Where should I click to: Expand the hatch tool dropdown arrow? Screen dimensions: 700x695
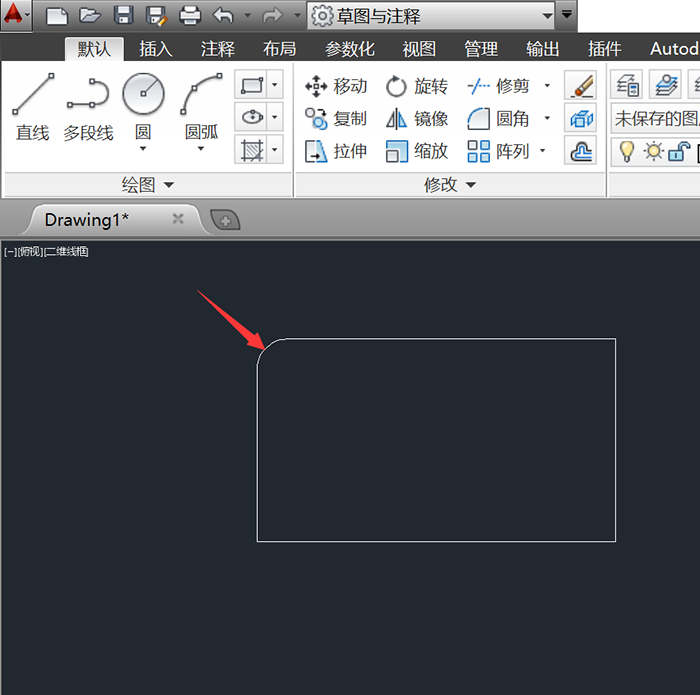[275, 150]
